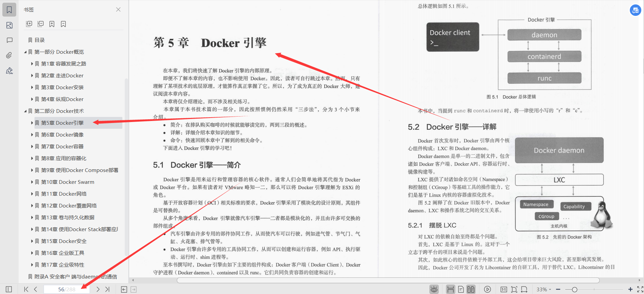Select 第13章 卷与持久化数据 bookmark
The height and width of the screenshot is (294, 644).
click(x=68, y=217)
